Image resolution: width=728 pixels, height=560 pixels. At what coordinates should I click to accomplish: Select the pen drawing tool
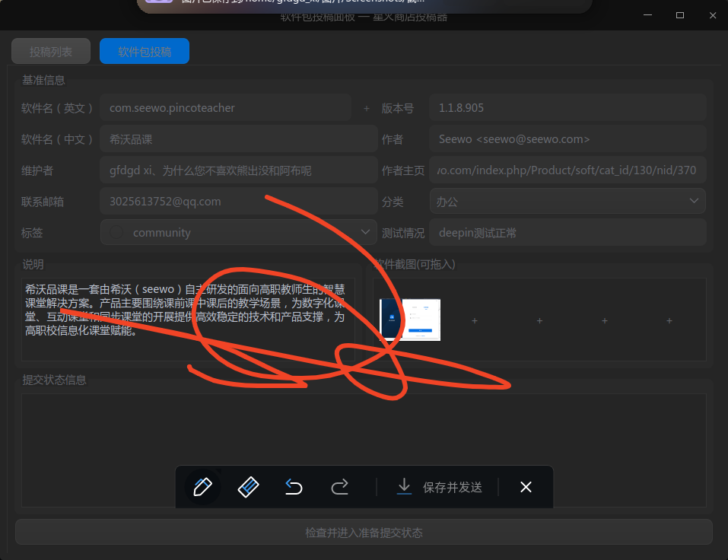[x=202, y=487]
